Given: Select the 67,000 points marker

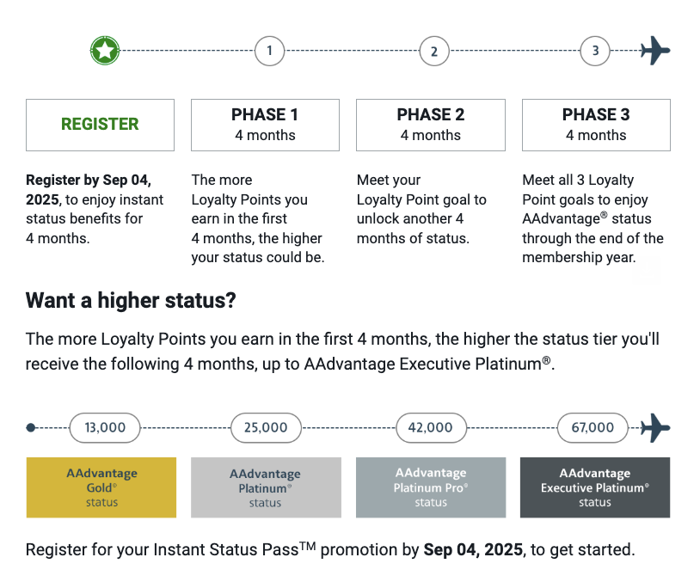Looking at the screenshot, I should pyautogui.click(x=593, y=428).
